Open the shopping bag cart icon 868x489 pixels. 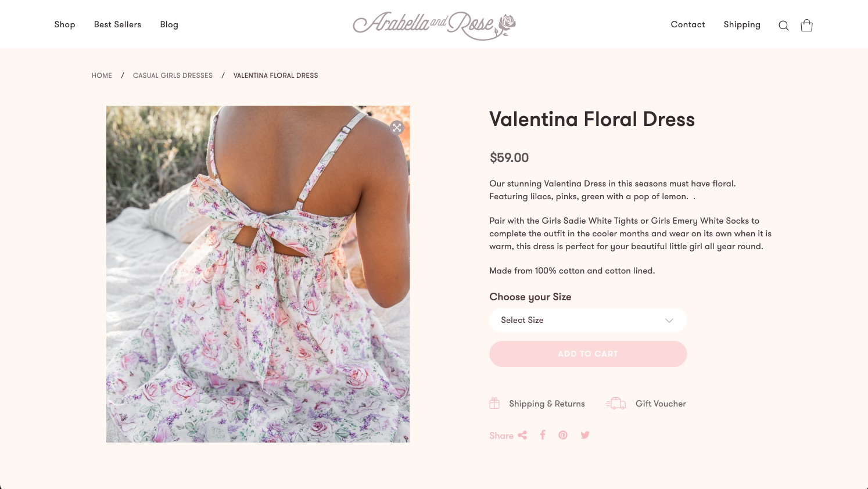pos(806,25)
